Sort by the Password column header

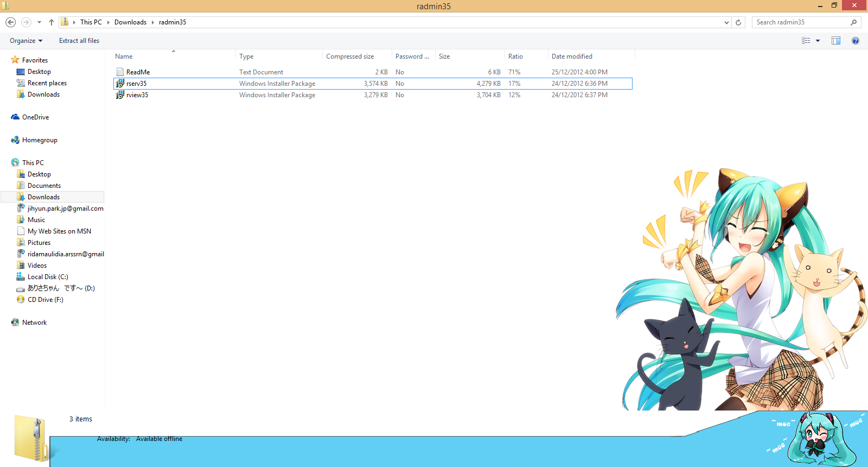(413, 56)
